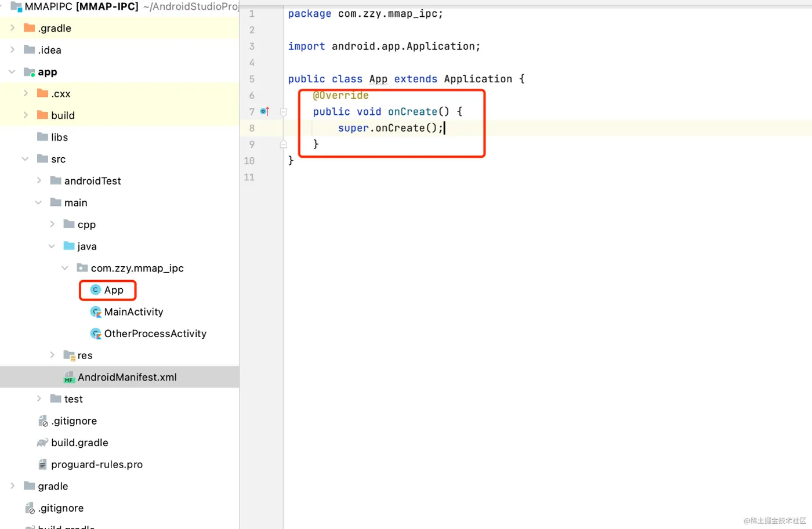Select App in the project tree
This screenshot has height=529, width=812.
114,290
